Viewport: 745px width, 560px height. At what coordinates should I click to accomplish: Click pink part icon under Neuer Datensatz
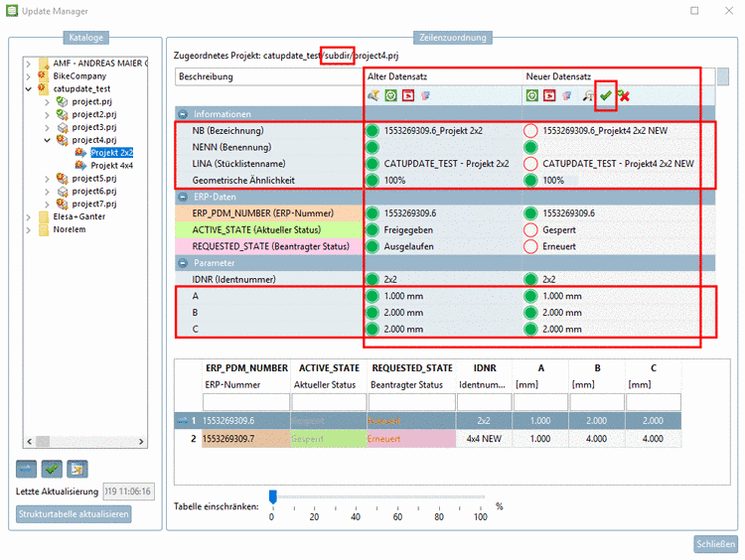pos(566,95)
